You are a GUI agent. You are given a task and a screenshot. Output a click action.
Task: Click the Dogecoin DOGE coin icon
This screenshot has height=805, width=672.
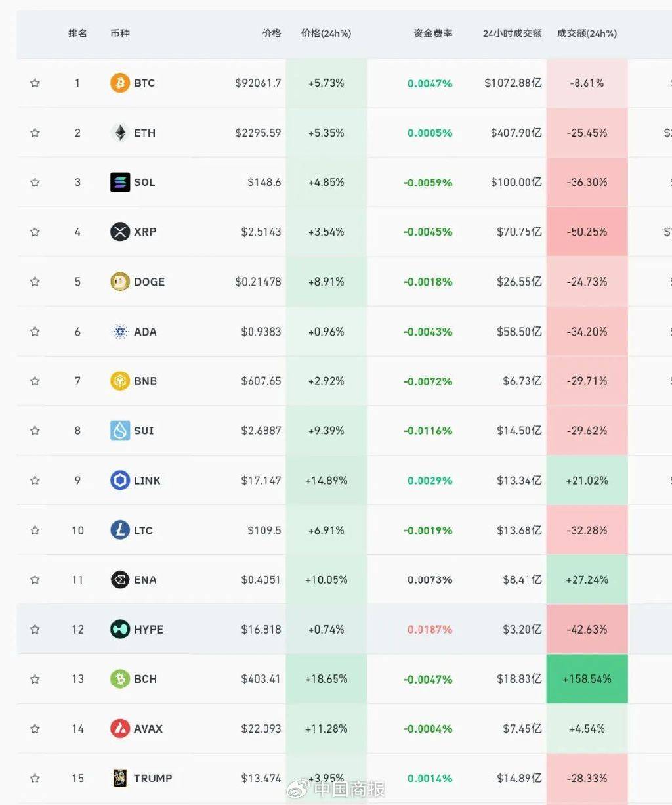[x=119, y=282]
